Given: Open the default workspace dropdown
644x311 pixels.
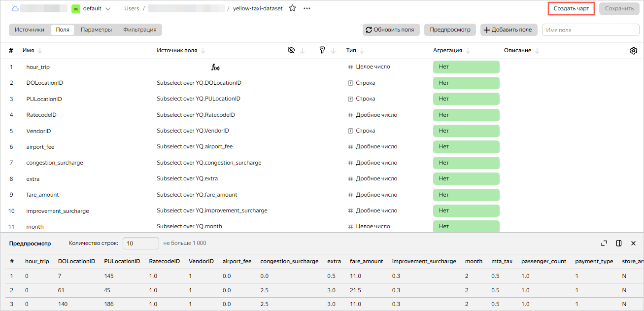Looking at the screenshot, I should coord(91,8).
